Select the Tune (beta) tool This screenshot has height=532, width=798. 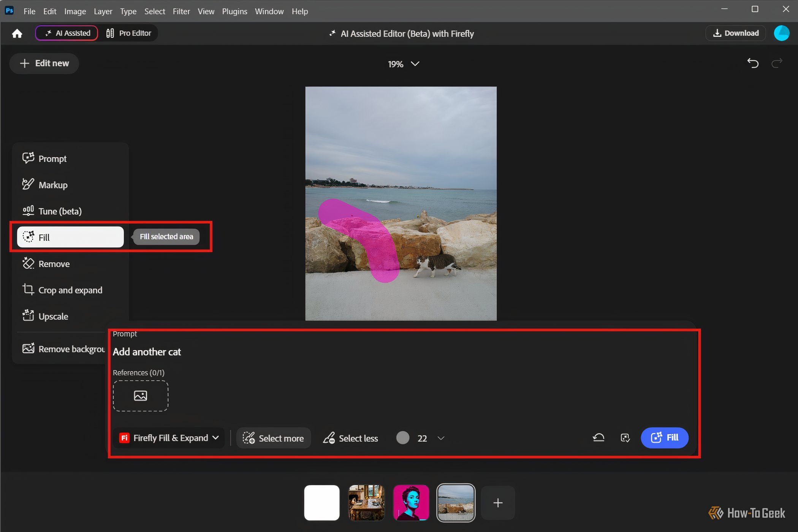tap(70, 211)
